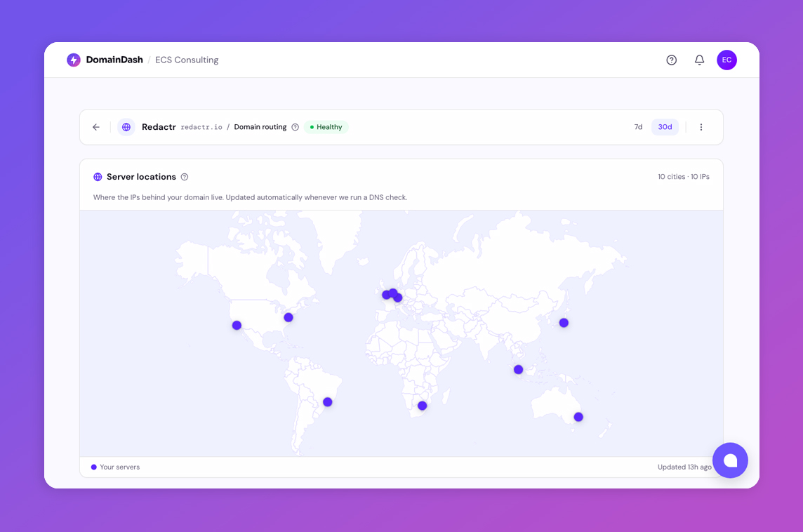
Task: Click the server marker in southeastern Australia
Action: coord(578,417)
